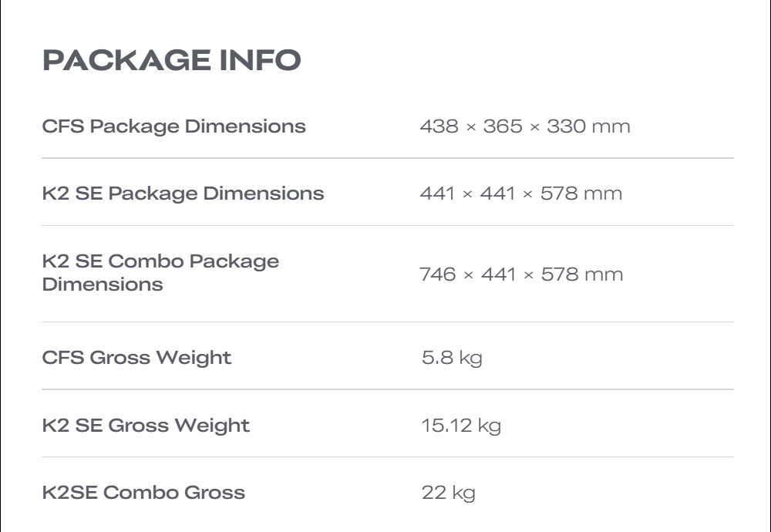Select the K2 SE Gross Weight label
This screenshot has height=532, width=771.
coord(146,426)
